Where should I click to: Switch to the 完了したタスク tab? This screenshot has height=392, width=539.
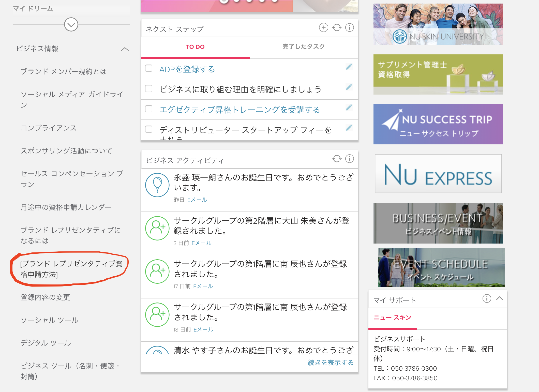(304, 47)
